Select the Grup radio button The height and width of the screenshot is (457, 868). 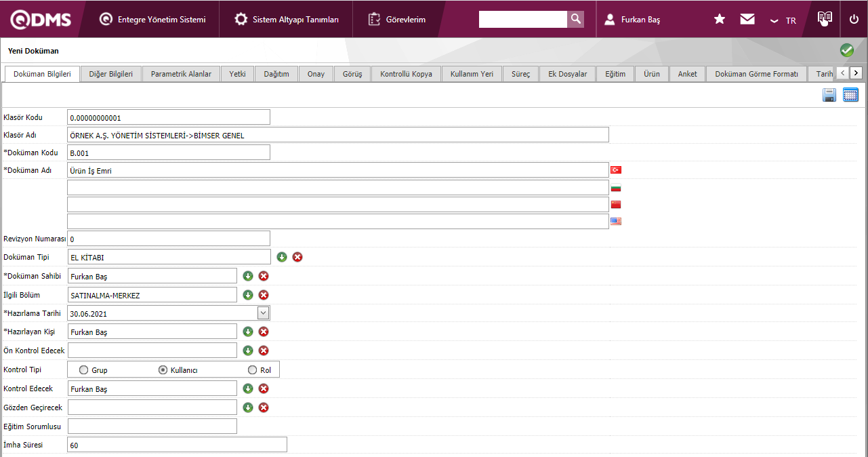84,370
